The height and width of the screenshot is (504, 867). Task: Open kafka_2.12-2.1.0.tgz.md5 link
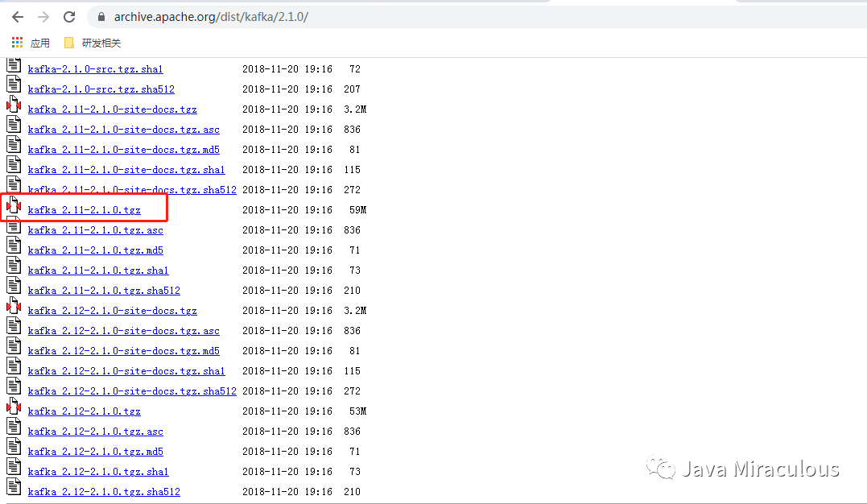tap(96, 452)
